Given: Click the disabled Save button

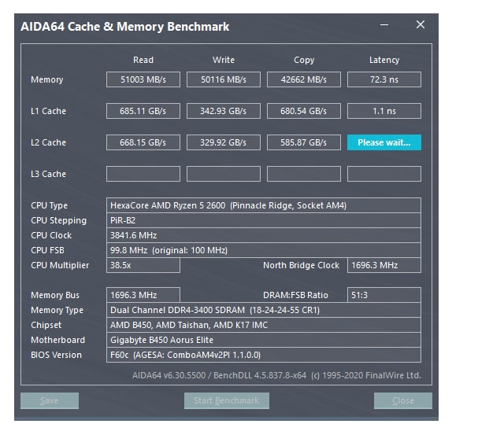Looking at the screenshot, I should [50, 400].
